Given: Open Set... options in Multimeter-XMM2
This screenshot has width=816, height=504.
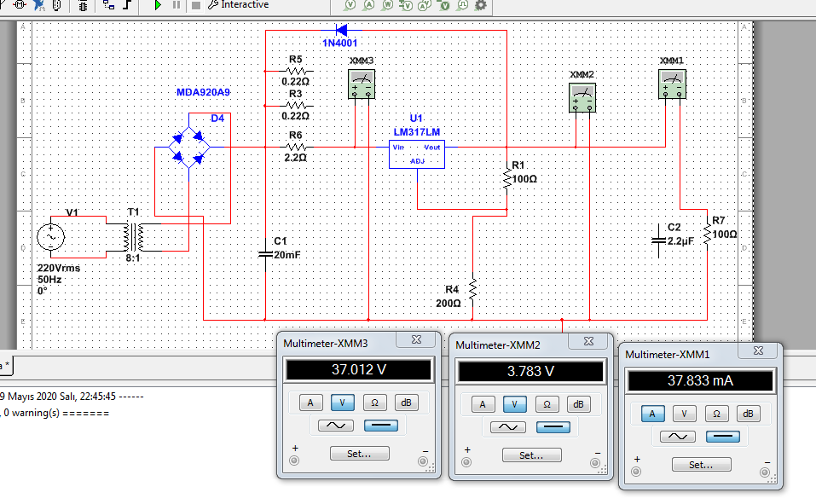Looking at the screenshot, I should pos(530,455).
